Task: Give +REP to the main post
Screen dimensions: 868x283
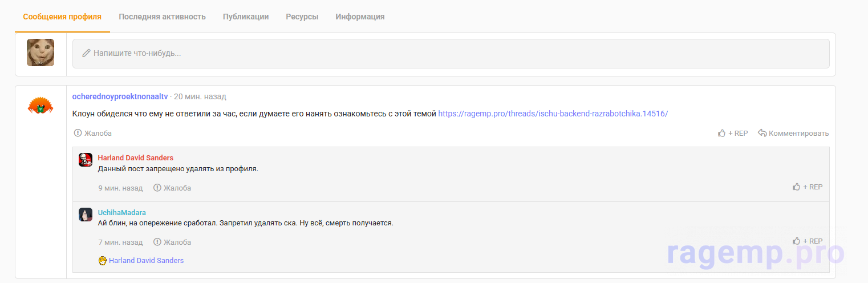Action: [733, 133]
